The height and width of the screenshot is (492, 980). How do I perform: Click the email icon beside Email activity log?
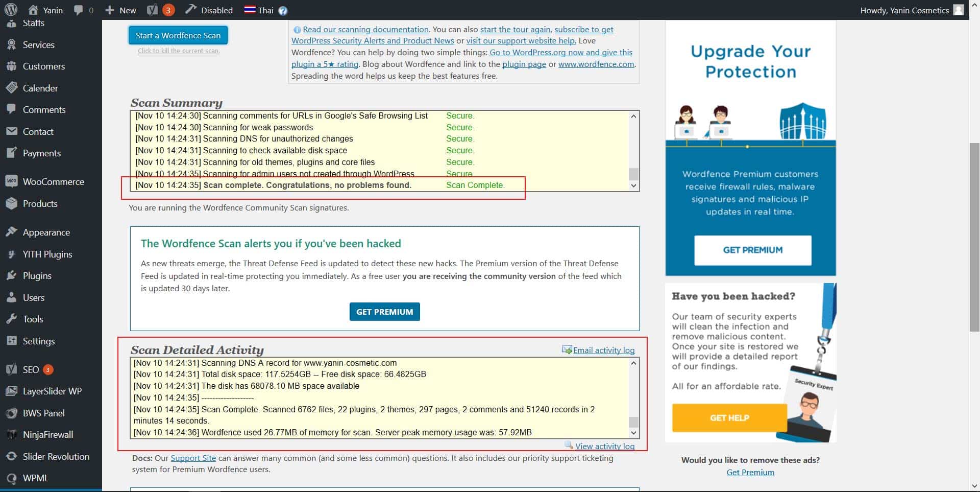tap(567, 349)
